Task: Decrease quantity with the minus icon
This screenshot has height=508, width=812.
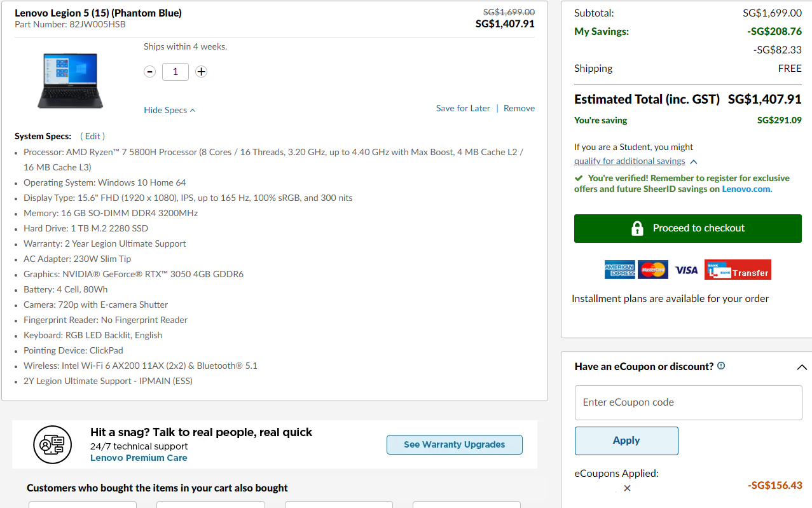Action: (150, 72)
